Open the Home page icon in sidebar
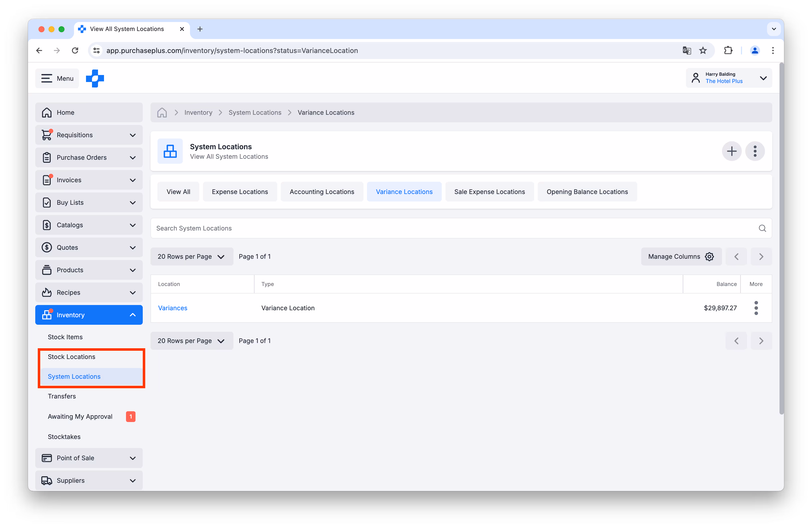This screenshot has height=528, width=812. (x=47, y=112)
